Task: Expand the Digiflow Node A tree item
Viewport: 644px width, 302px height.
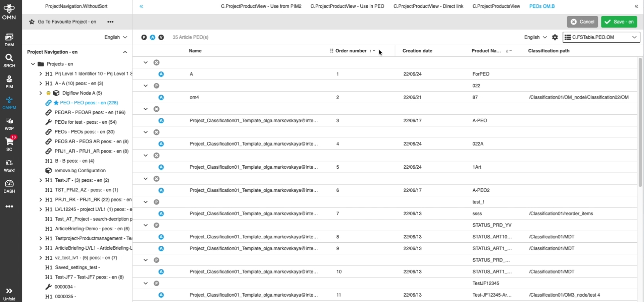Action: pyautogui.click(x=40, y=93)
